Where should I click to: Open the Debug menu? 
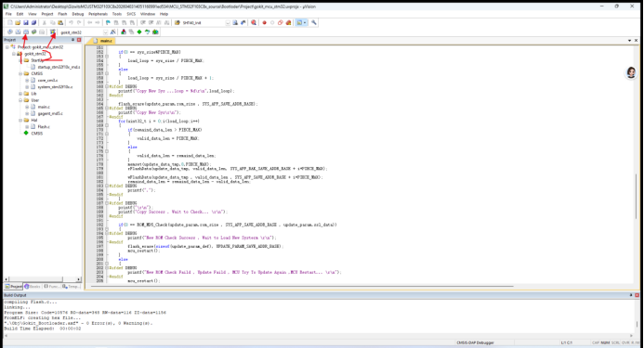(x=78, y=14)
